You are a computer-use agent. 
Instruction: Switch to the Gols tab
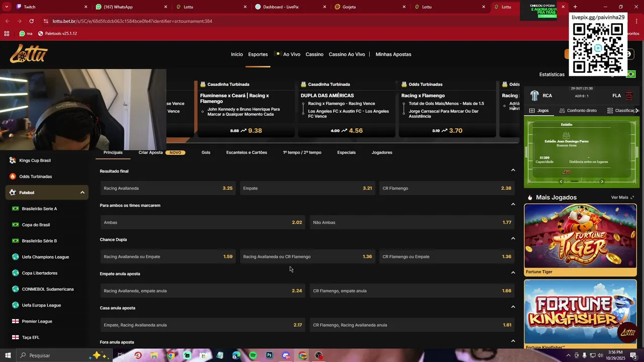[206, 152]
